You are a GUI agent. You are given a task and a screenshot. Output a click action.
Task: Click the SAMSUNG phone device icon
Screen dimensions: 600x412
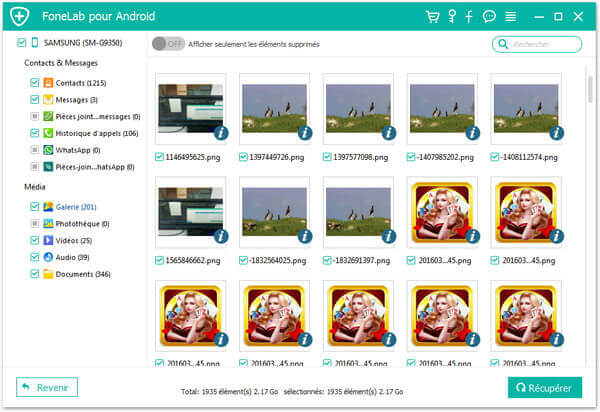[36, 43]
